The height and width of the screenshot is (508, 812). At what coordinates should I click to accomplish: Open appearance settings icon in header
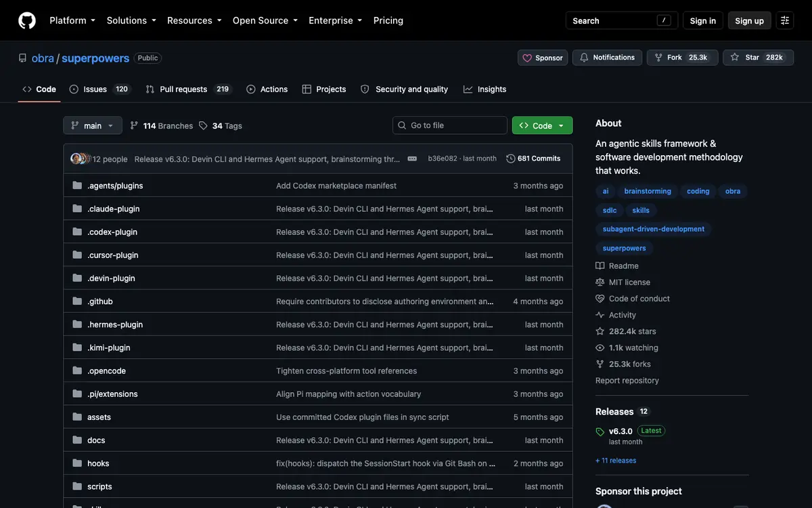[785, 20]
